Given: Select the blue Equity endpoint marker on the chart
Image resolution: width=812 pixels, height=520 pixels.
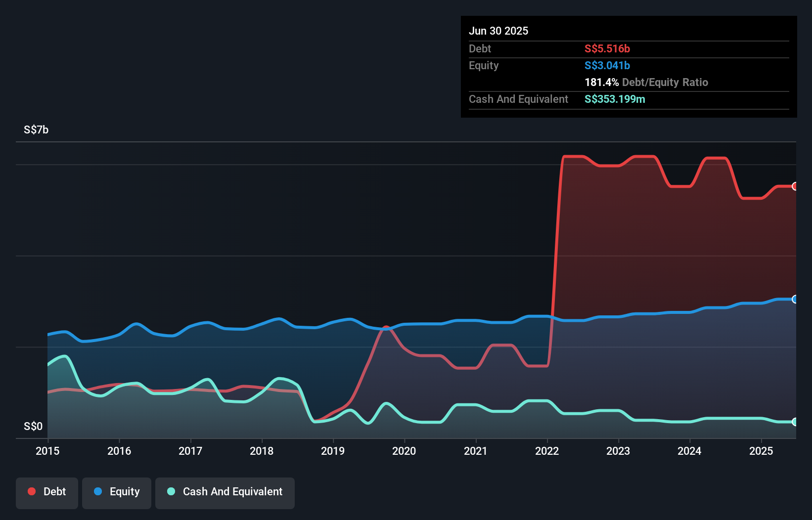Looking at the screenshot, I should [795, 299].
